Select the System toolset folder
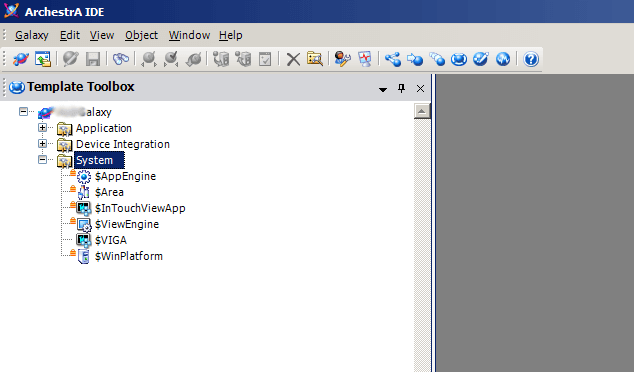Image resolution: width=634 pixels, height=372 pixels. 99,160
